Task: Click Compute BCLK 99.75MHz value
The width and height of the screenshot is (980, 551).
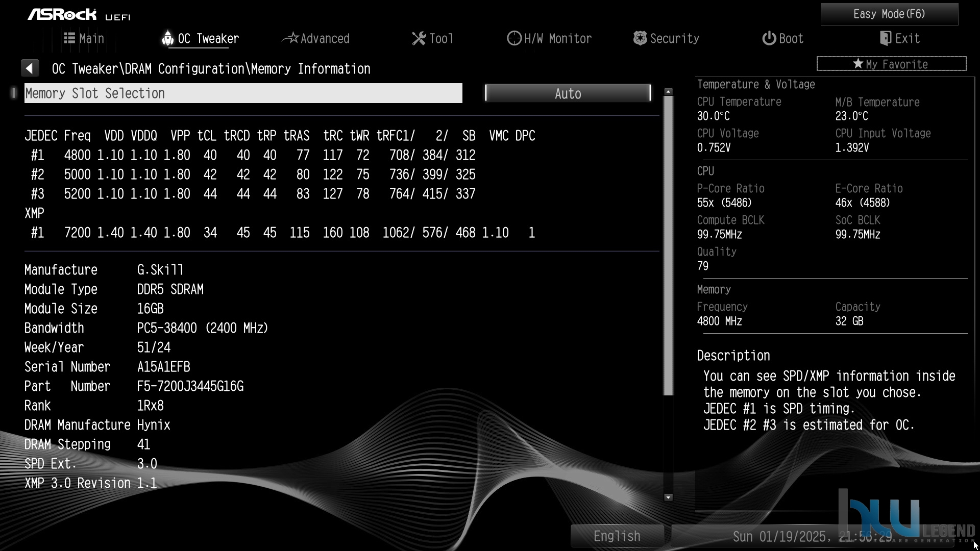Action: point(720,234)
